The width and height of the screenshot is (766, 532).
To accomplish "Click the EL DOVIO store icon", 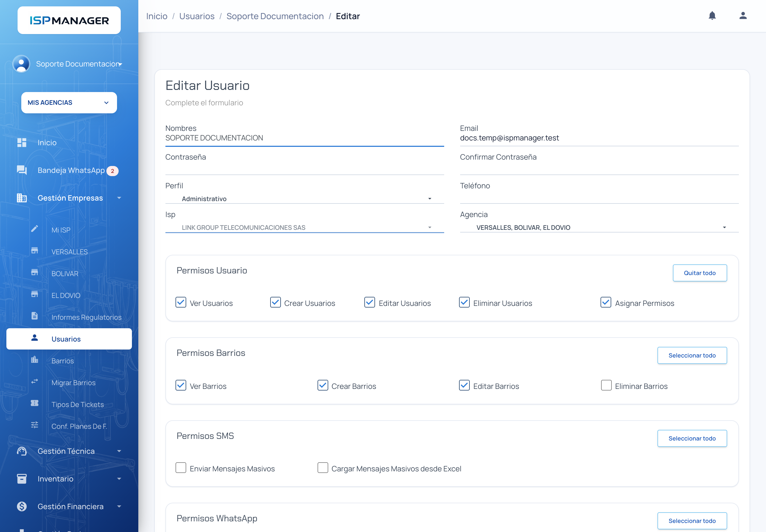I will (x=34, y=294).
